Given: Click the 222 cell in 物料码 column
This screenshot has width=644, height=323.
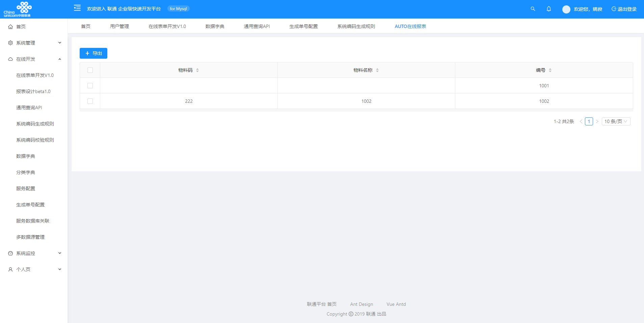Looking at the screenshot, I should point(189,101).
